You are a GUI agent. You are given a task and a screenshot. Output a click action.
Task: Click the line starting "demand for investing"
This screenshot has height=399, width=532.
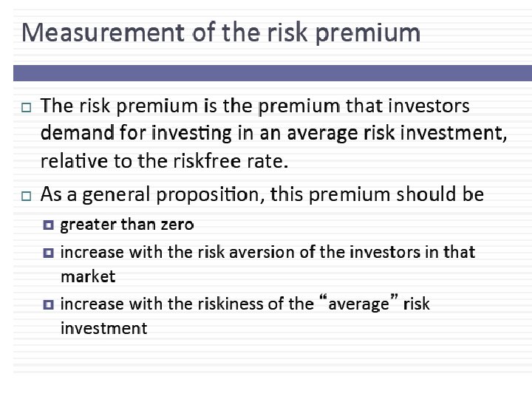273,133
